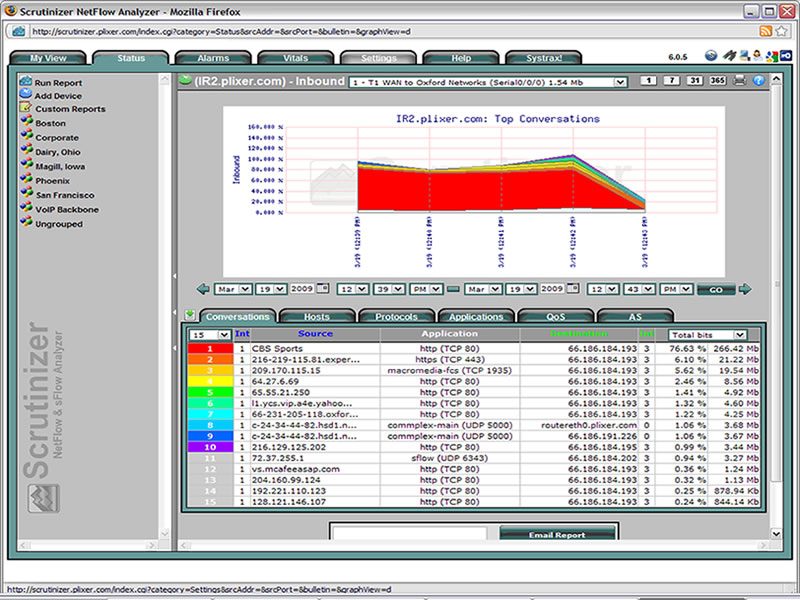
Task: Open the end date calendar icon
Action: [573, 288]
